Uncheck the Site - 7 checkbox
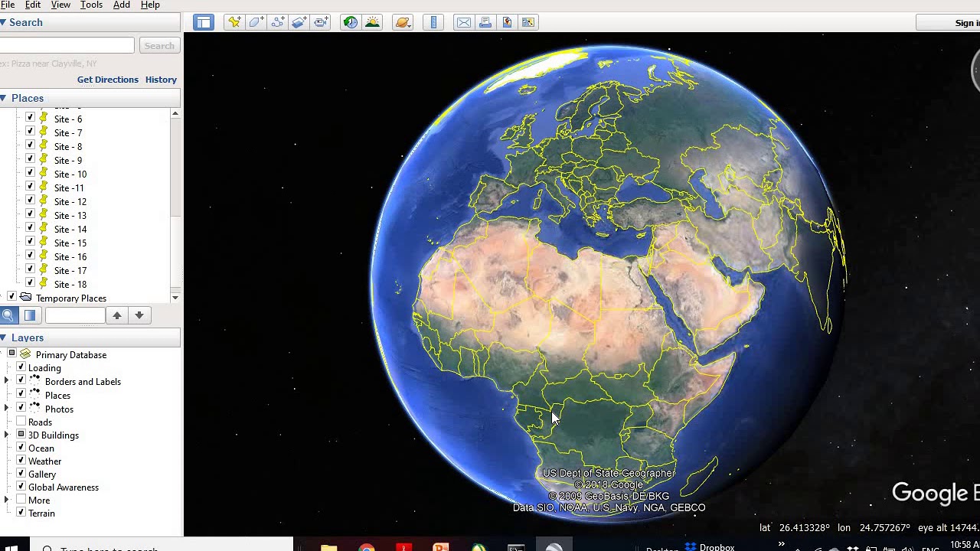Image resolution: width=980 pixels, height=551 pixels. coord(30,132)
